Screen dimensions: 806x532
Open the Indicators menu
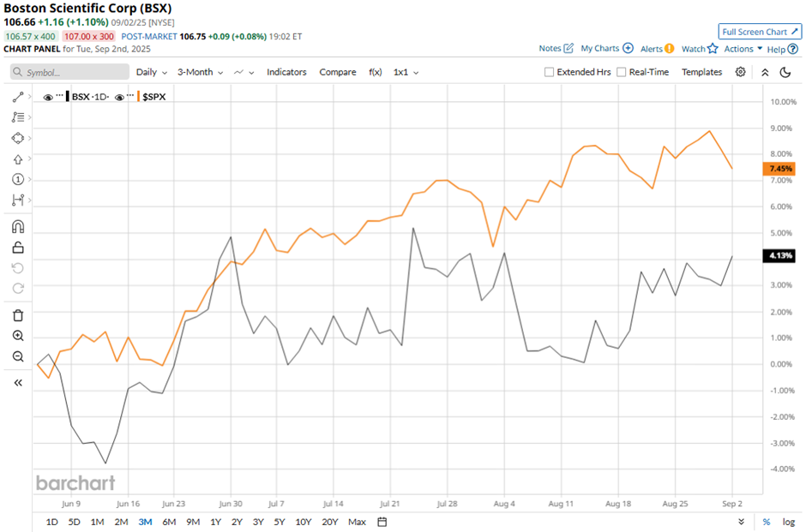point(286,72)
